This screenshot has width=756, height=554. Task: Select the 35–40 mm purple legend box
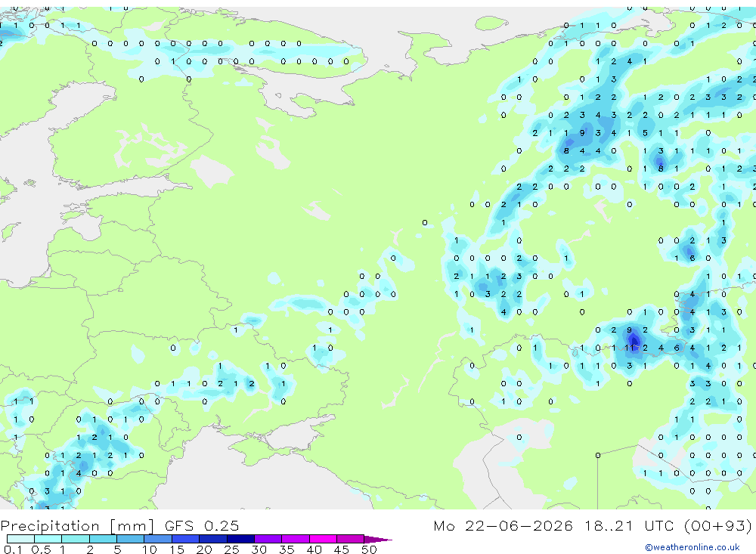[296, 539]
